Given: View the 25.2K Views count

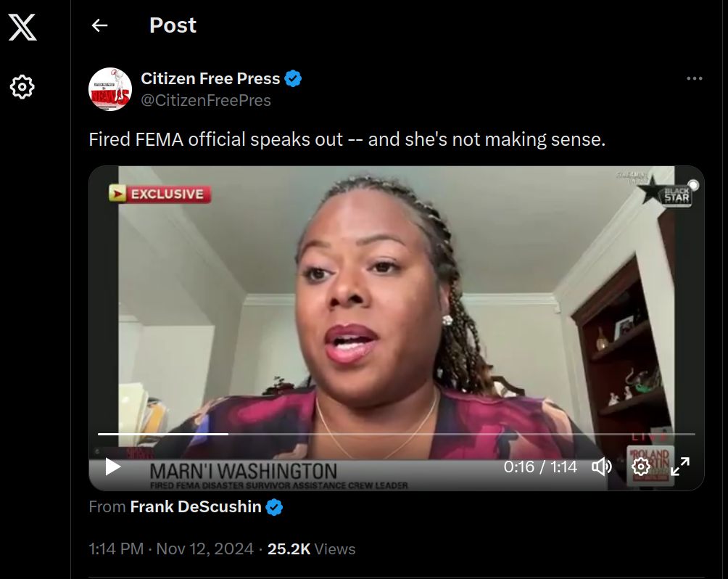Looking at the screenshot, I should [311, 549].
